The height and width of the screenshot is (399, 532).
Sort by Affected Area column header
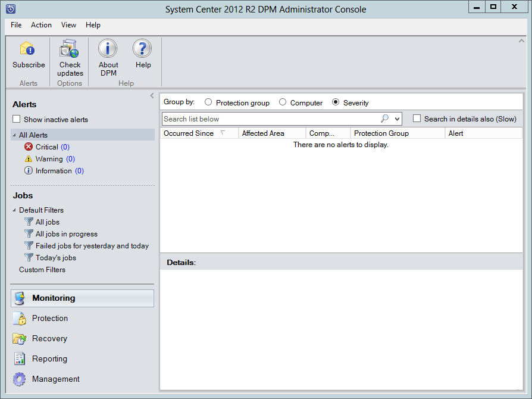[272, 133]
